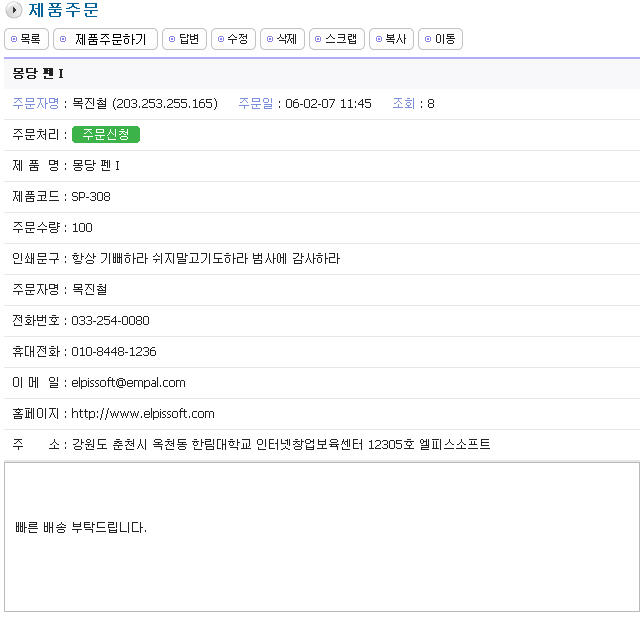Image resolution: width=643 pixels, height=619 pixels.
Task: Move the post using 이동 button
Action: 440,39
